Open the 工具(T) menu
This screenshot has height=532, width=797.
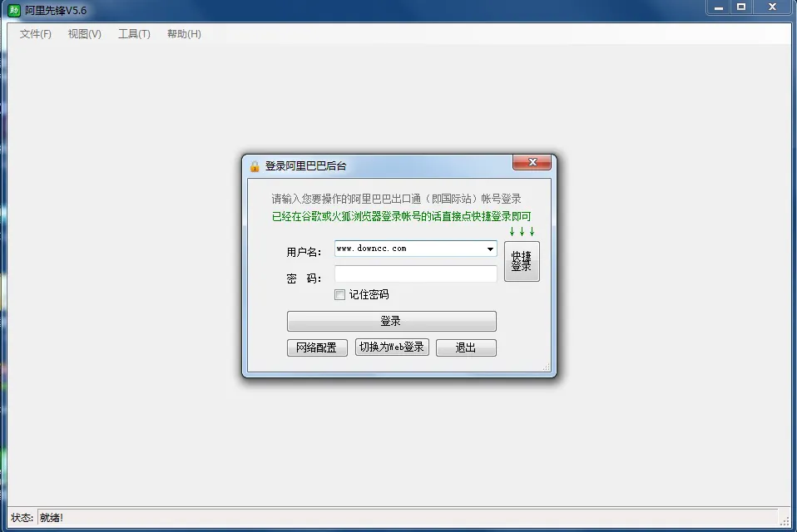[x=134, y=34]
